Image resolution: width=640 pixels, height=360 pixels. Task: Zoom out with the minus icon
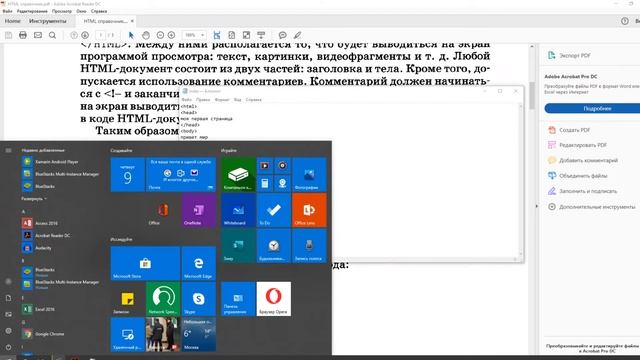(160, 35)
